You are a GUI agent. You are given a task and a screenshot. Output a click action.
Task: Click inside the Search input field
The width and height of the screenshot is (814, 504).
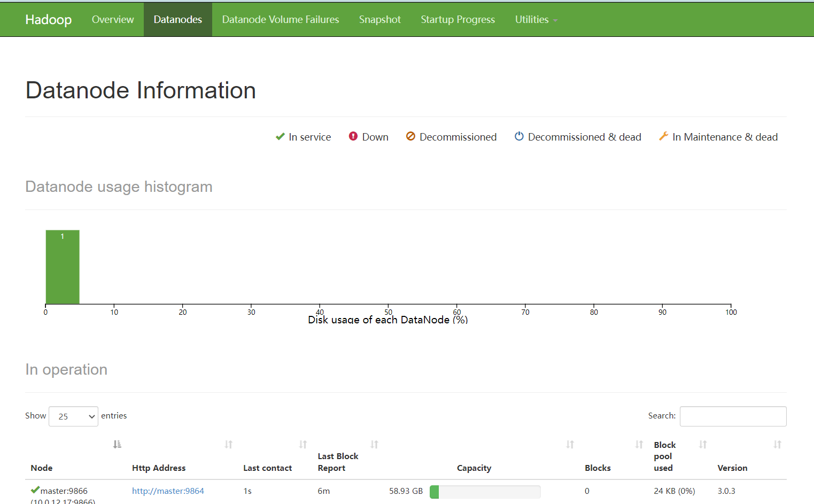point(733,416)
